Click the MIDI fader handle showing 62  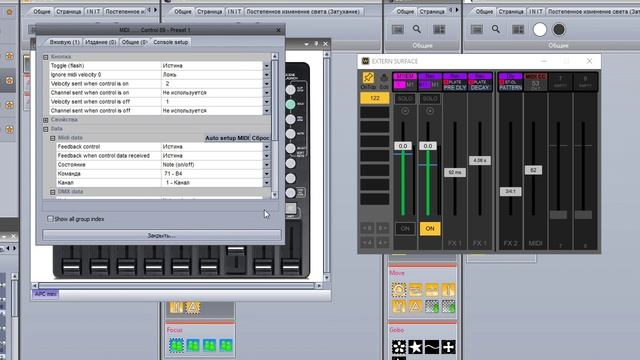pyautogui.click(x=533, y=170)
